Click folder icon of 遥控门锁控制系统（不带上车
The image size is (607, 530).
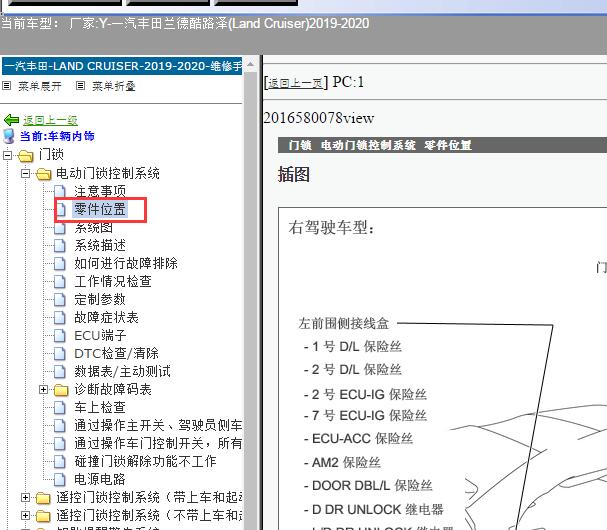pos(43,516)
